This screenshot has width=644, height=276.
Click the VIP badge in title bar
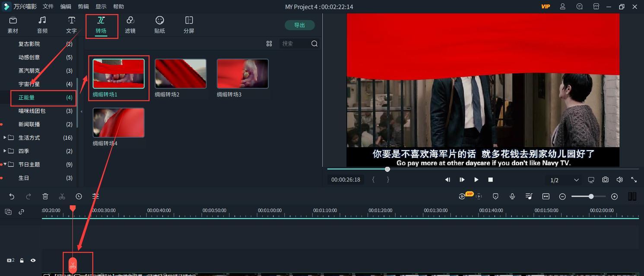tap(546, 6)
